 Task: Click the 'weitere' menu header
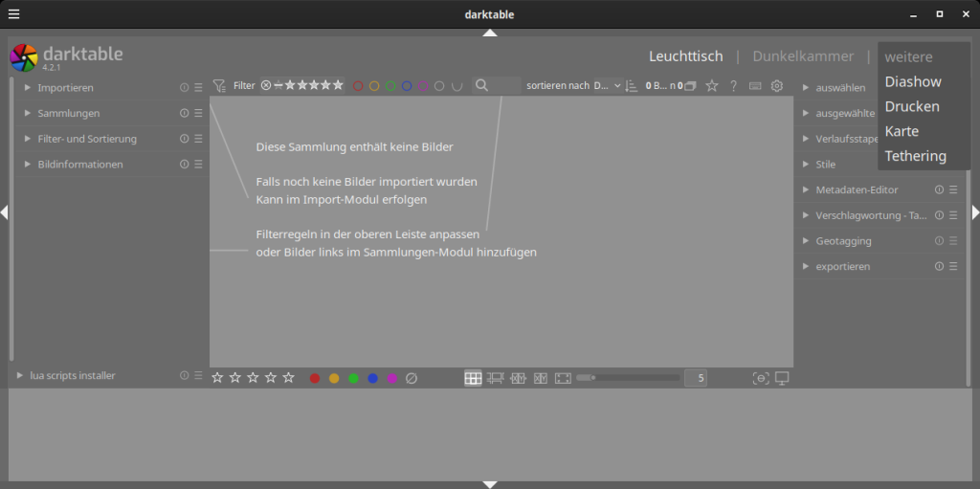pos(909,56)
